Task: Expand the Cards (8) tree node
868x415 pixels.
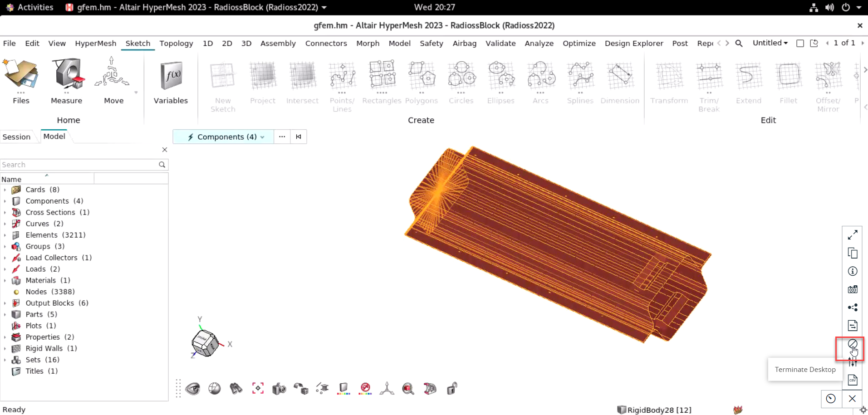Action: coord(5,190)
